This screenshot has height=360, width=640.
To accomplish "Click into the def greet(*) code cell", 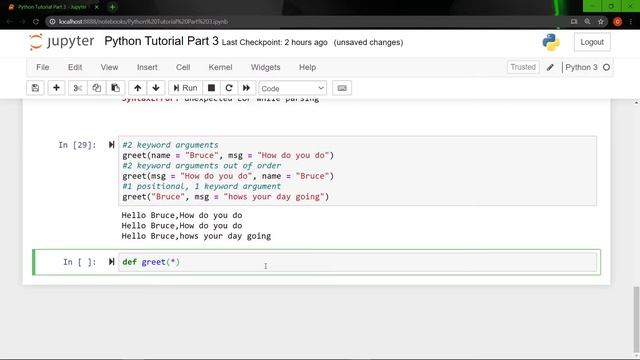I will [x=358, y=262].
